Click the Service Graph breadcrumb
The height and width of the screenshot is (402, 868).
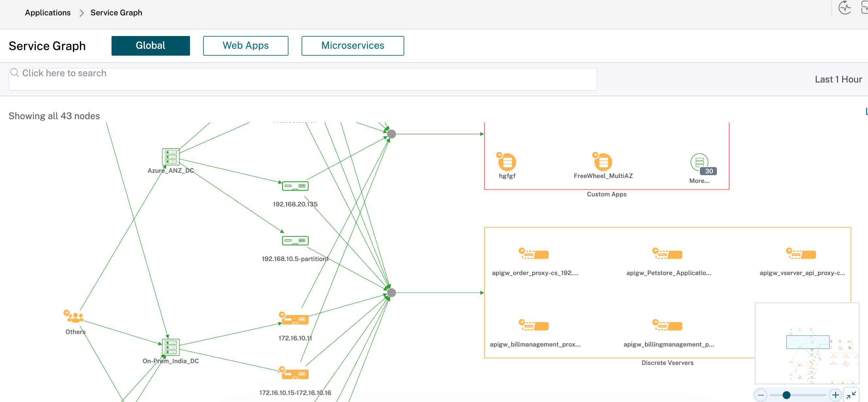point(116,12)
